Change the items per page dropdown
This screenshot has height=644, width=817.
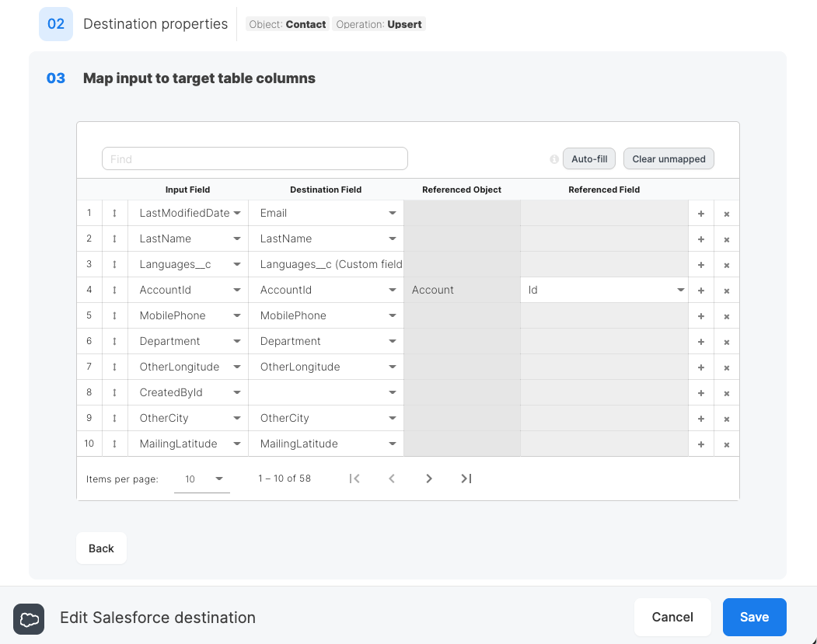coord(202,479)
